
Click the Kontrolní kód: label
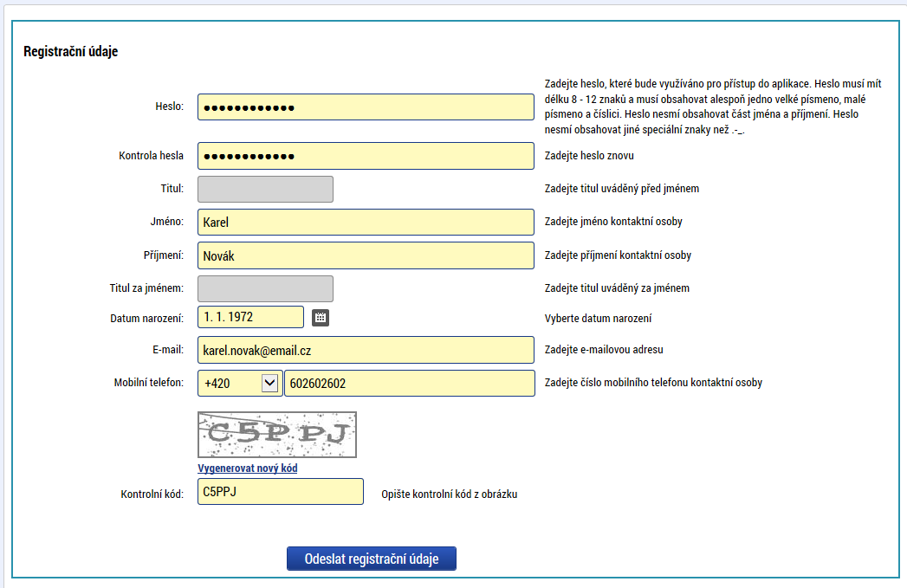(152, 494)
